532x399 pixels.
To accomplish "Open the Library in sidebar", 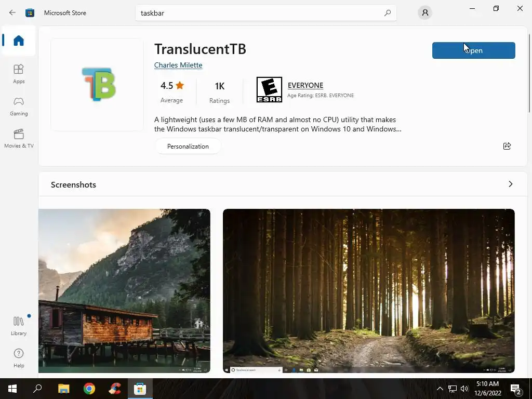I will 19,326.
